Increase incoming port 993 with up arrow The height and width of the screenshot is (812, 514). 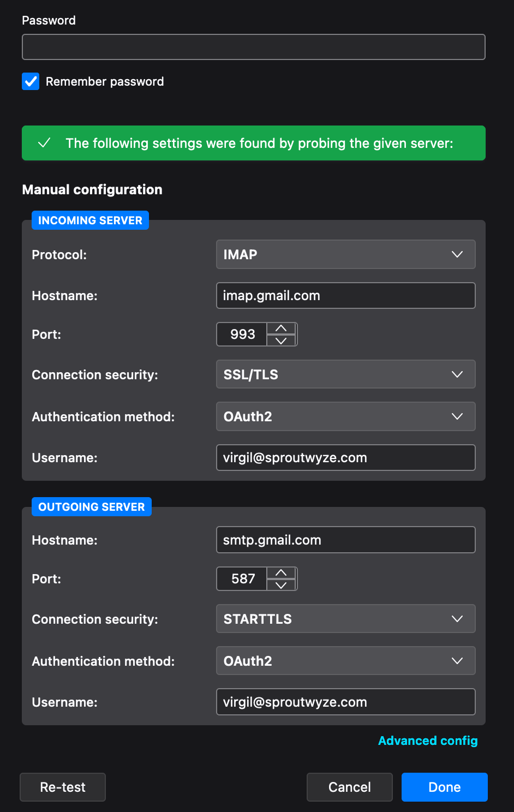click(281, 329)
